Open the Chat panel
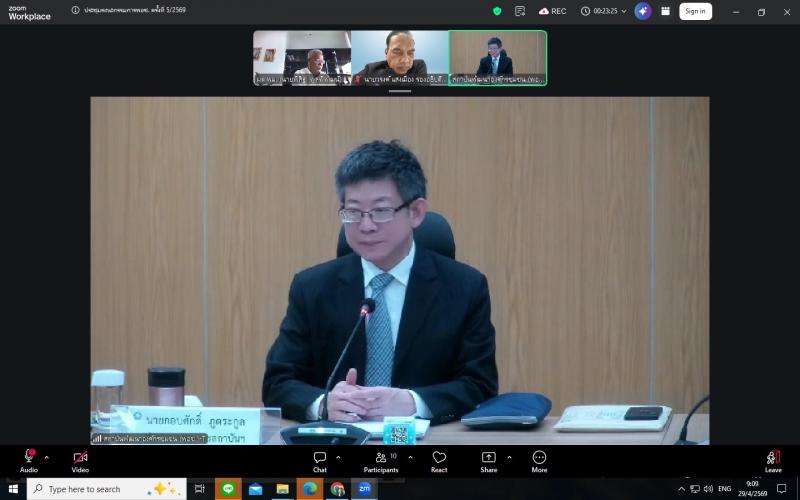This screenshot has height=500, width=800. tap(320, 461)
